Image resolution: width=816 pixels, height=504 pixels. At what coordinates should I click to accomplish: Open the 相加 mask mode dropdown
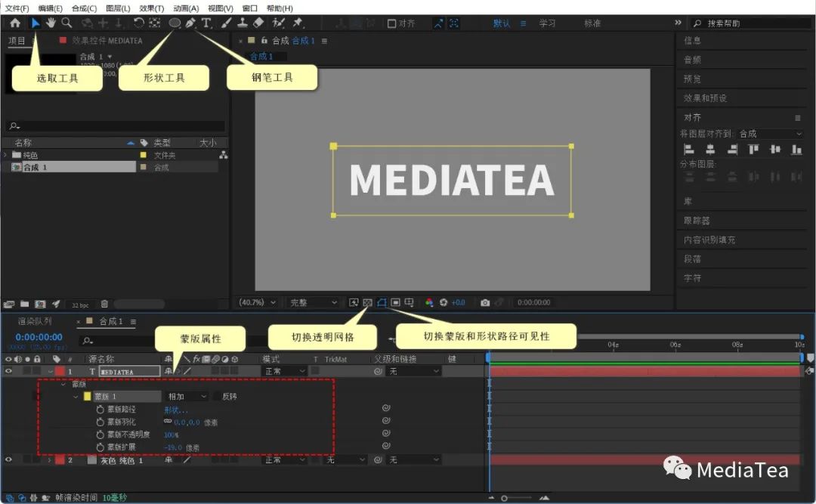click(x=187, y=397)
